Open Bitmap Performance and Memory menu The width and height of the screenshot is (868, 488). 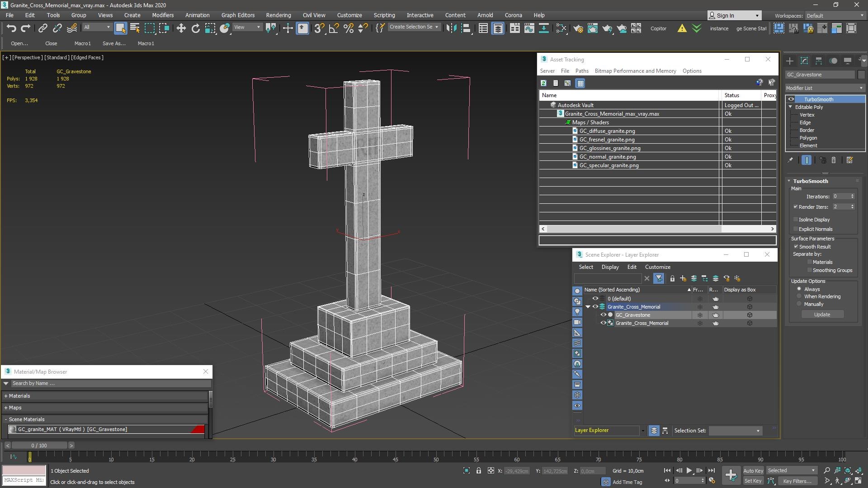635,71
